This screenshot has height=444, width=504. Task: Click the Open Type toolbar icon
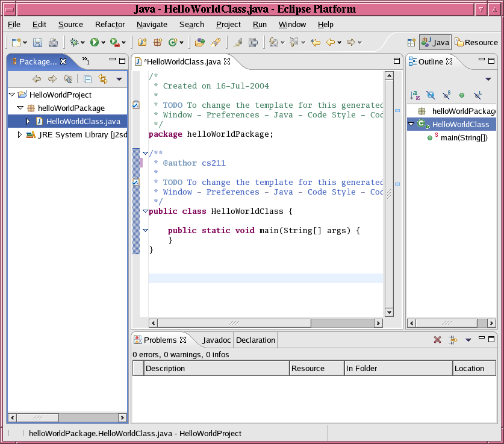[x=199, y=42]
